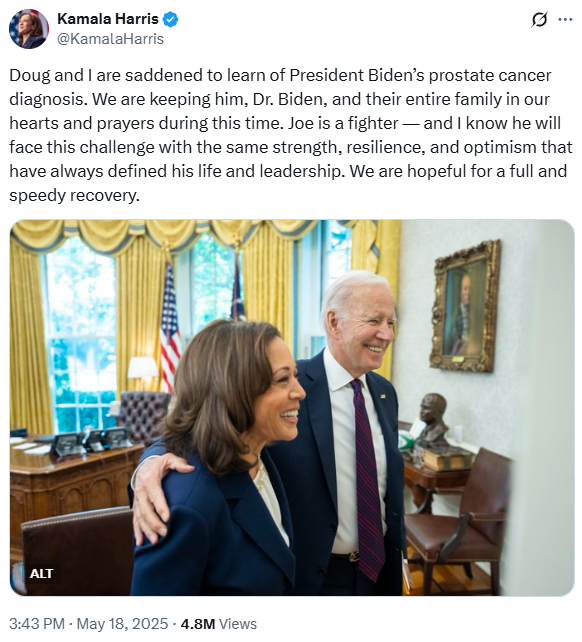Viewport: 582px width, 642px height.
Task: Open the Grok explain-post icon
Action: (539, 19)
